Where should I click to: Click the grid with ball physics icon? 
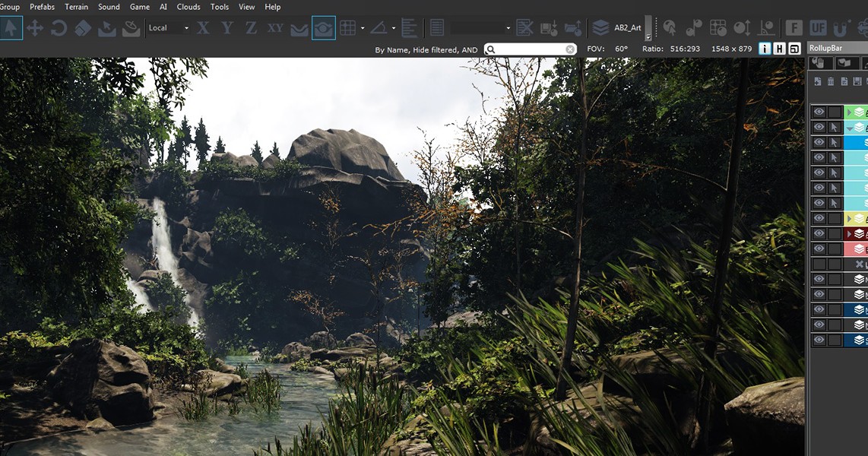tap(718, 27)
